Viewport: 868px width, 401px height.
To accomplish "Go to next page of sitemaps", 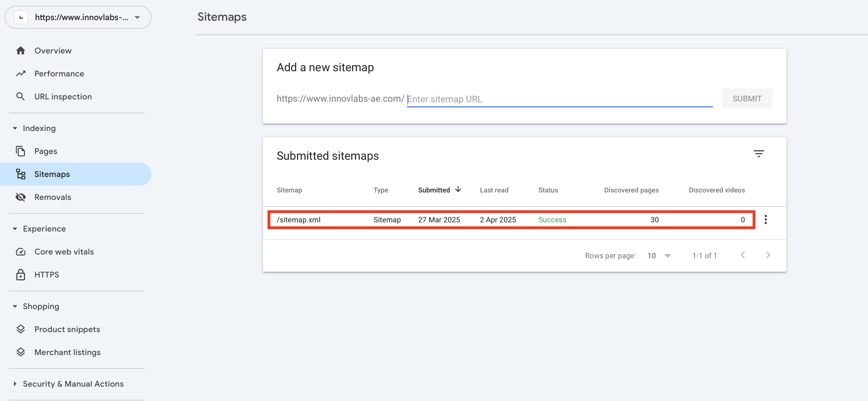I will pyautogui.click(x=768, y=255).
